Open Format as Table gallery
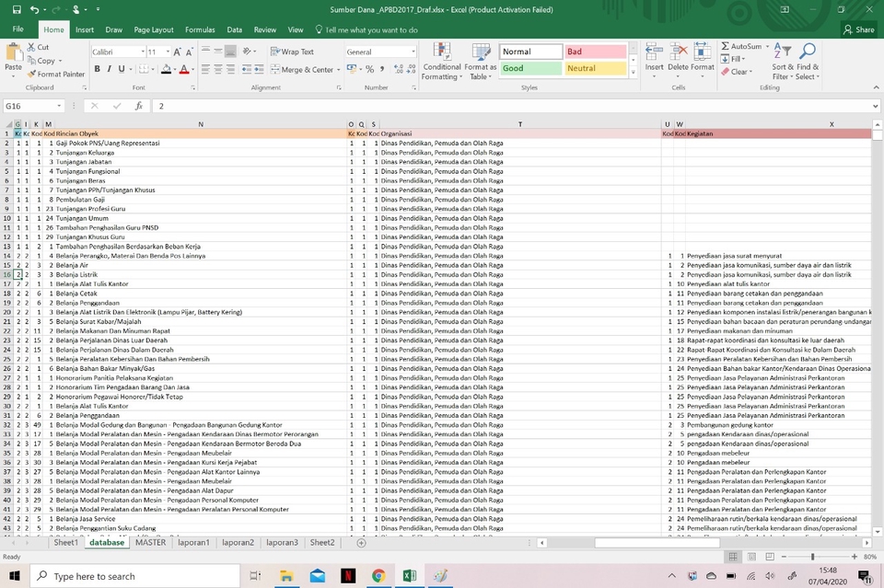 [481, 62]
